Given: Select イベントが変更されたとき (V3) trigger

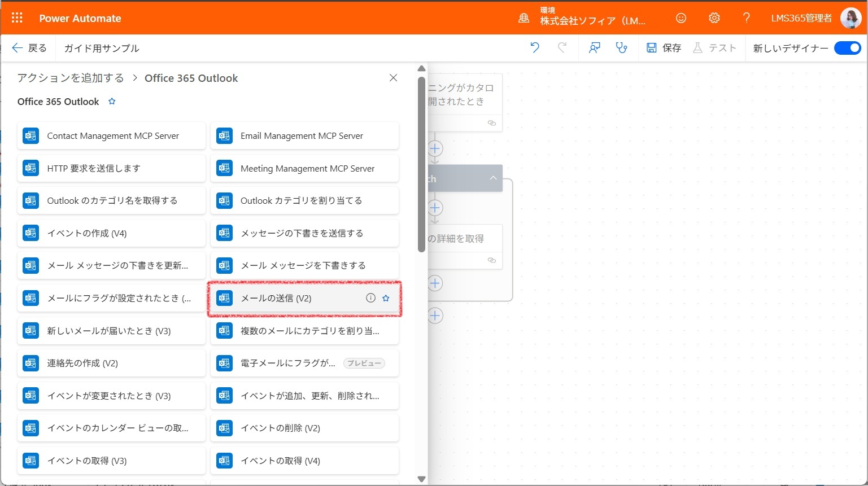Looking at the screenshot, I should [x=111, y=396].
